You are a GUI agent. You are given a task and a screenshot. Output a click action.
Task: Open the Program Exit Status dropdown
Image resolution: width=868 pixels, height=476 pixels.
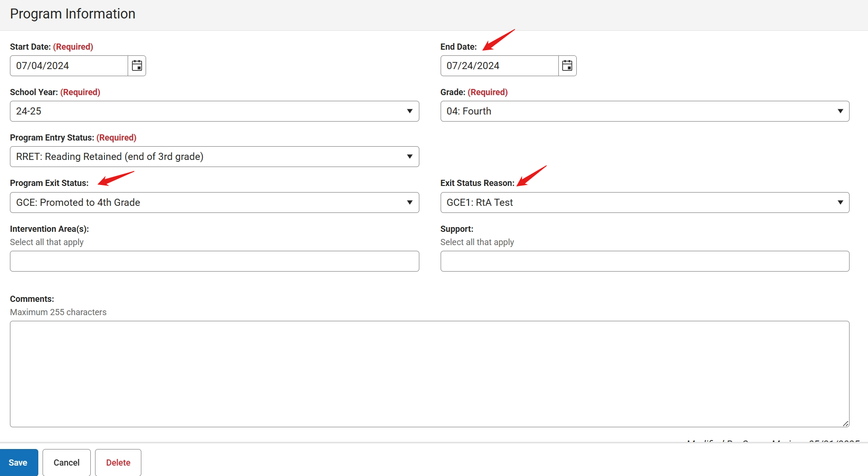click(x=214, y=203)
